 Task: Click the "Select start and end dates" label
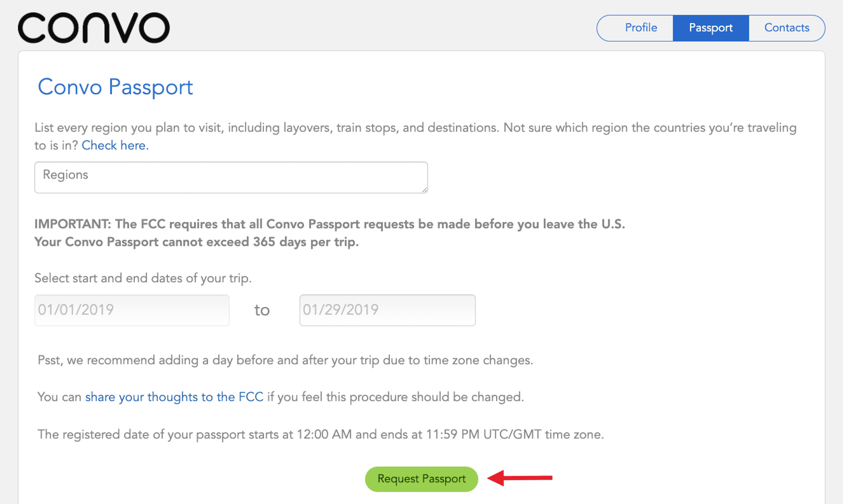143,278
